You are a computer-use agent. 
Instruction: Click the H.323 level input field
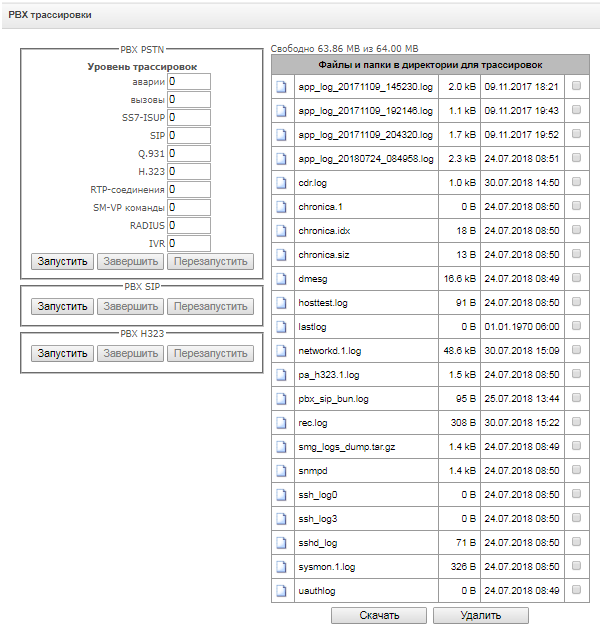(189, 171)
